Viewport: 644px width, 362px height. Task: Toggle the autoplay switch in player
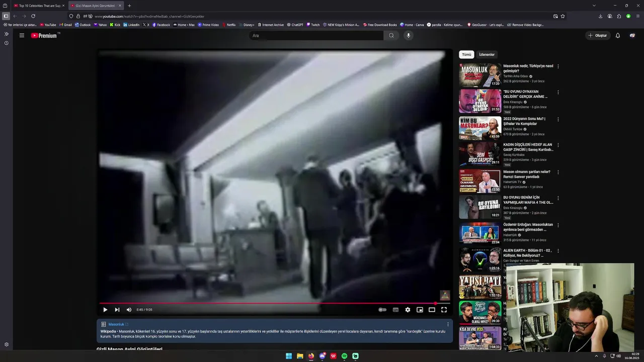coord(382,310)
